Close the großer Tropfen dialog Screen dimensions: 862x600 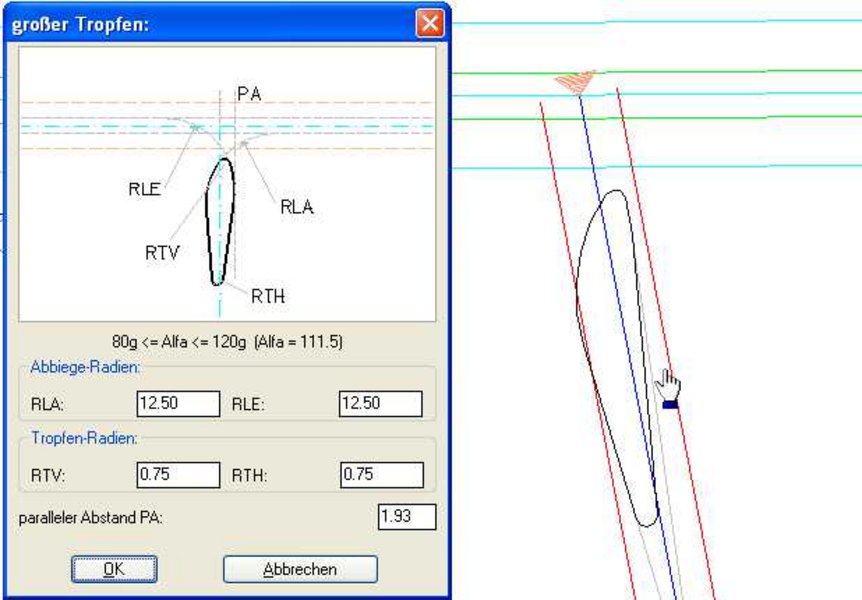(x=430, y=23)
